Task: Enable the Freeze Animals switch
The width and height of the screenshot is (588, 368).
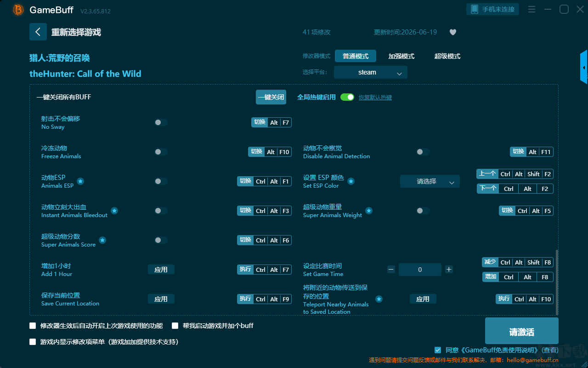Action: [x=161, y=152]
